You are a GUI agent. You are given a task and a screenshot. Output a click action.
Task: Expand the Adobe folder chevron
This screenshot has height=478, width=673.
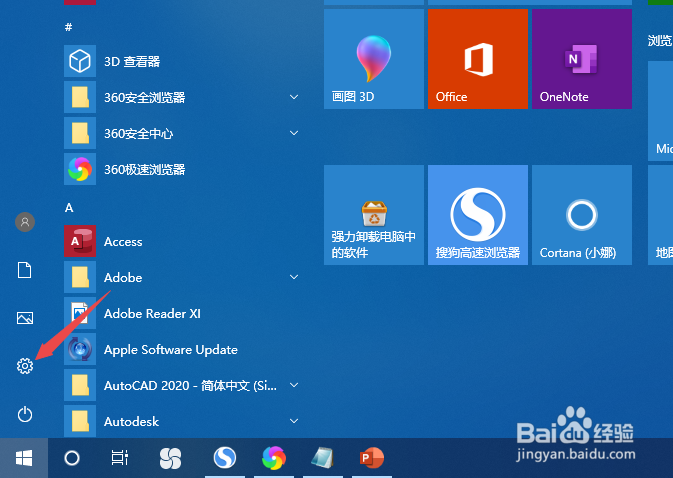pos(294,277)
